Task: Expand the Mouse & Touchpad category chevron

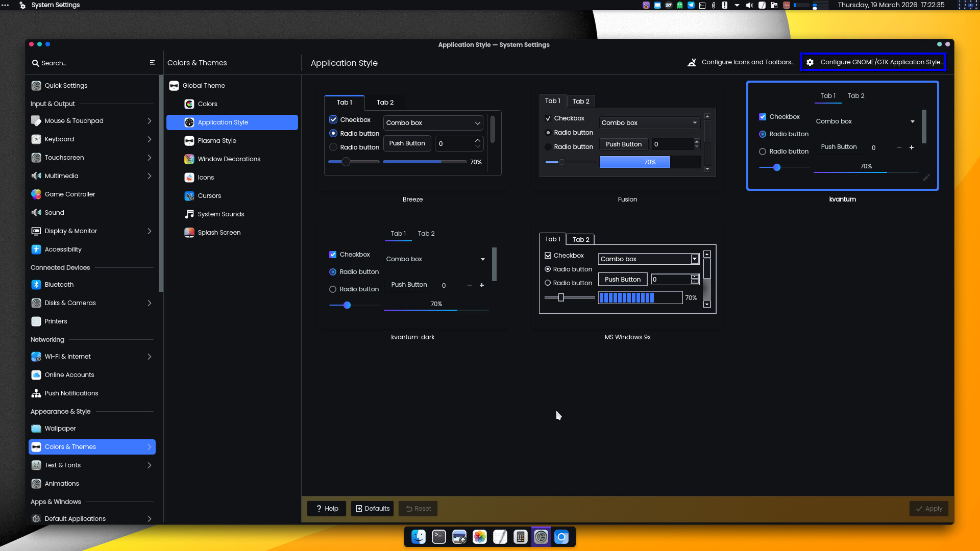Action: pyautogui.click(x=149, y=121)
